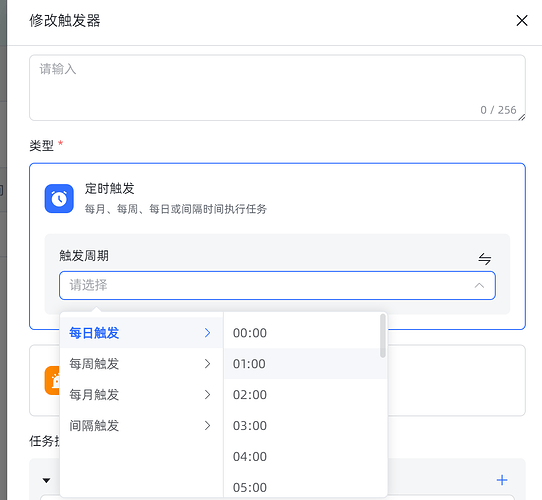
Task: Click the orange alarm trigger icon
Action: coord(52,380)
